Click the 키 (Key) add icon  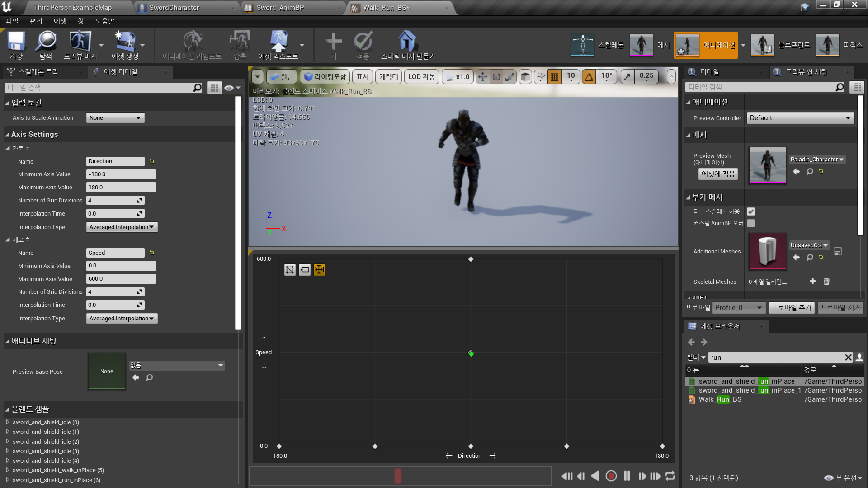[x=333, y=43]
